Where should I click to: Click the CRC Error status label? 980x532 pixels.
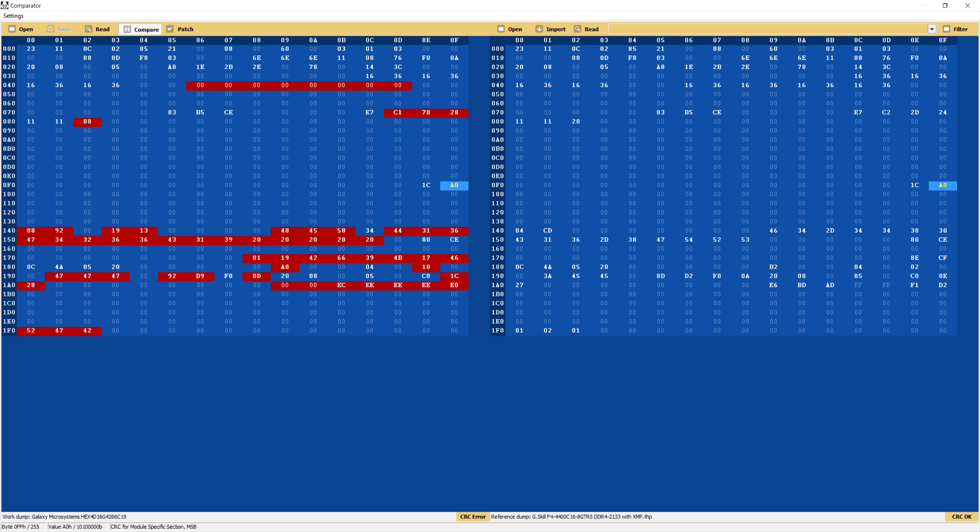[473, 517]
